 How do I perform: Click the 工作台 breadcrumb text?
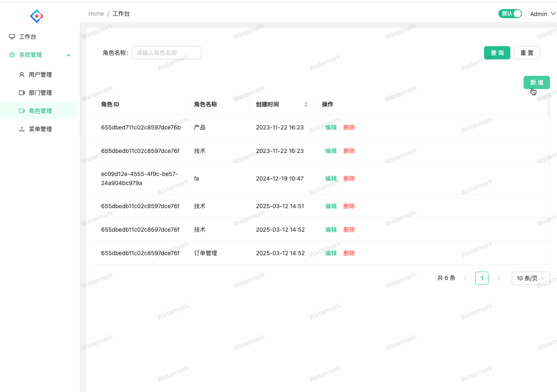(121, 14)
